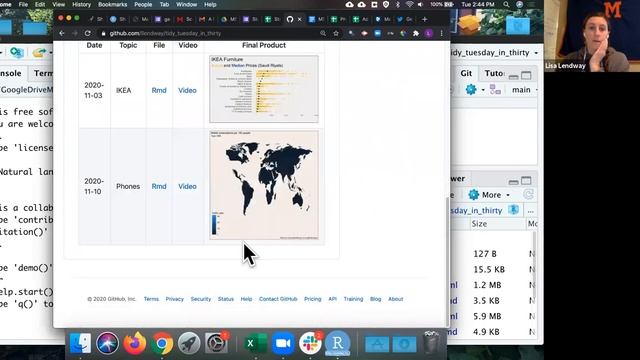Click the Security footer link
Viewport: 640px width, 360px height.
tap(201, 299)
